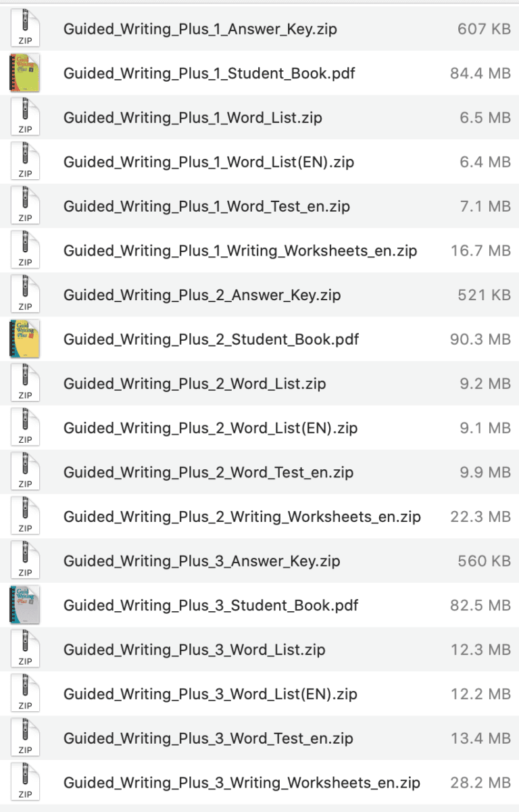This screenshot has width=519, height=812.
Task: Click the ZIP icon beside Guided_Writing_Plus_2_Writing_Worksheets_en
Action: click(x=24, y=516)
